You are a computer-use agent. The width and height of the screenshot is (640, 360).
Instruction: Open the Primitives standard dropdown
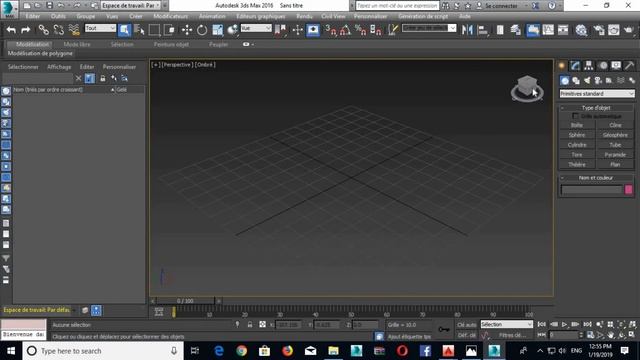point(597,94)
